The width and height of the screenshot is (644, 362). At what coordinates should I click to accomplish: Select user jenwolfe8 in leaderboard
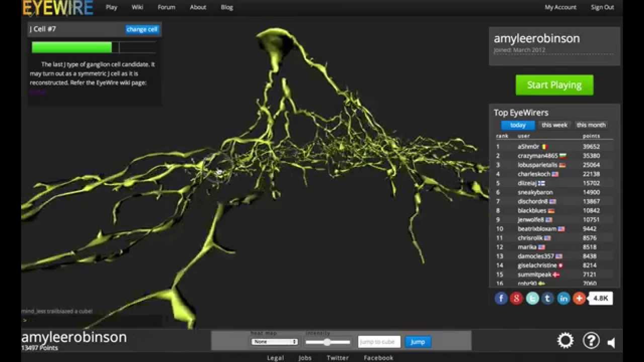[x=531, y=220]
